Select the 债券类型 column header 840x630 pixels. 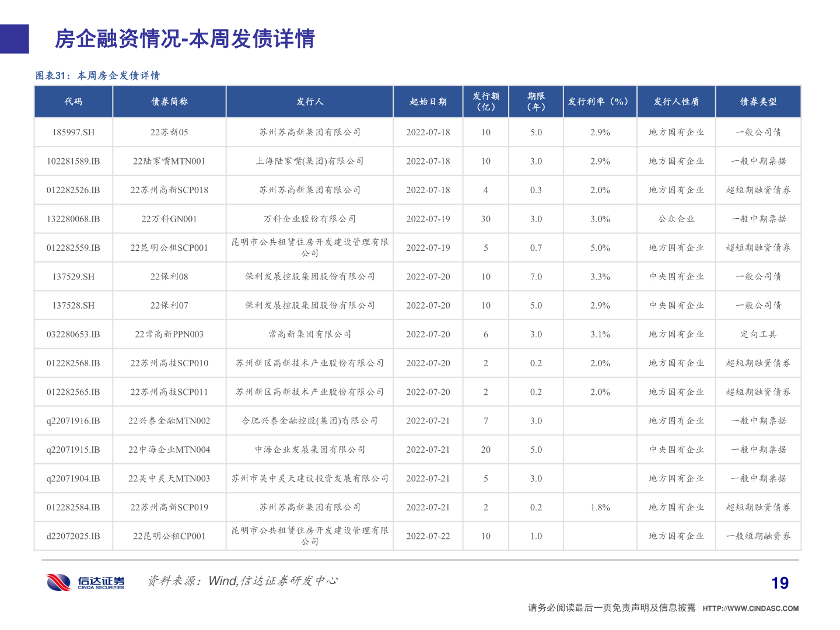758,101
